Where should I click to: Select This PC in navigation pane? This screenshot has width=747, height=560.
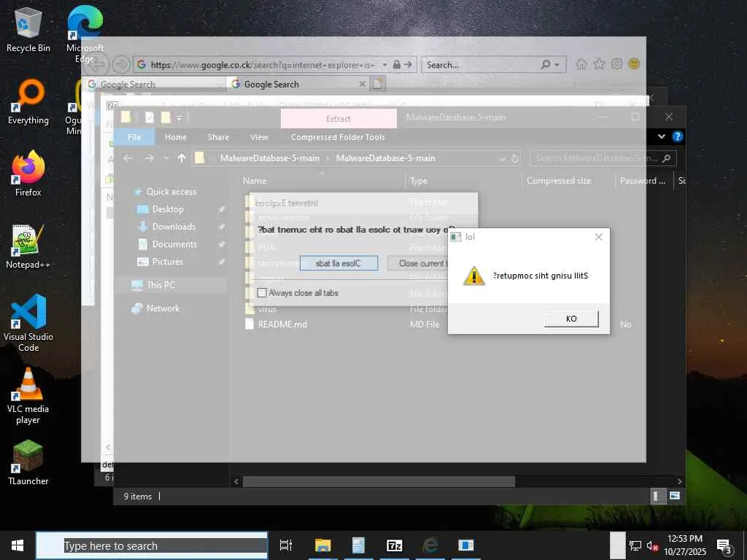click(160, 285)
